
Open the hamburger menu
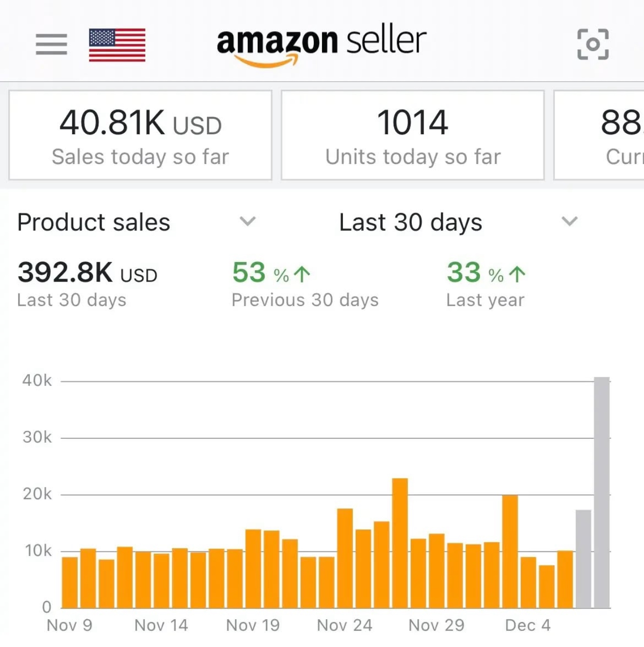pyautogui.click(x=51, y=44)
